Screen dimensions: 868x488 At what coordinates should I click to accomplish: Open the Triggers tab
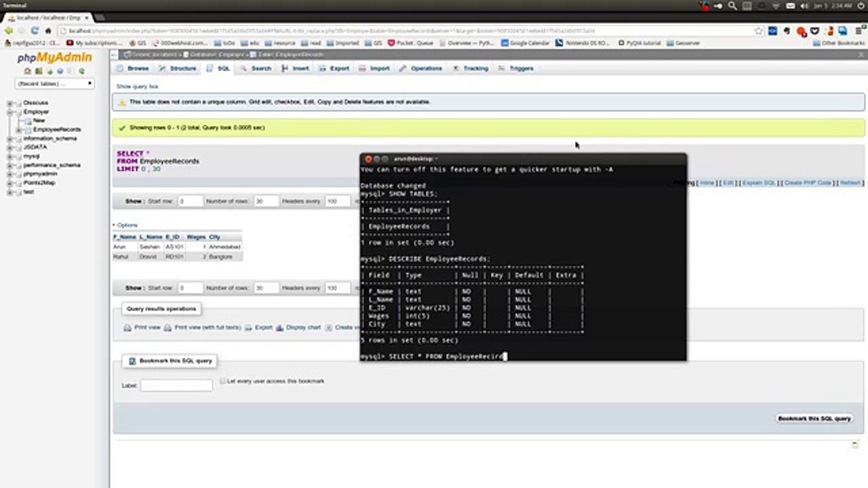516,68
